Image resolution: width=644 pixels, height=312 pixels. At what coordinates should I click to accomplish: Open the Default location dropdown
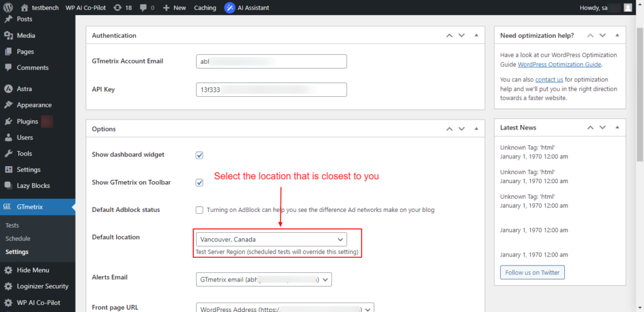[272, 239]
